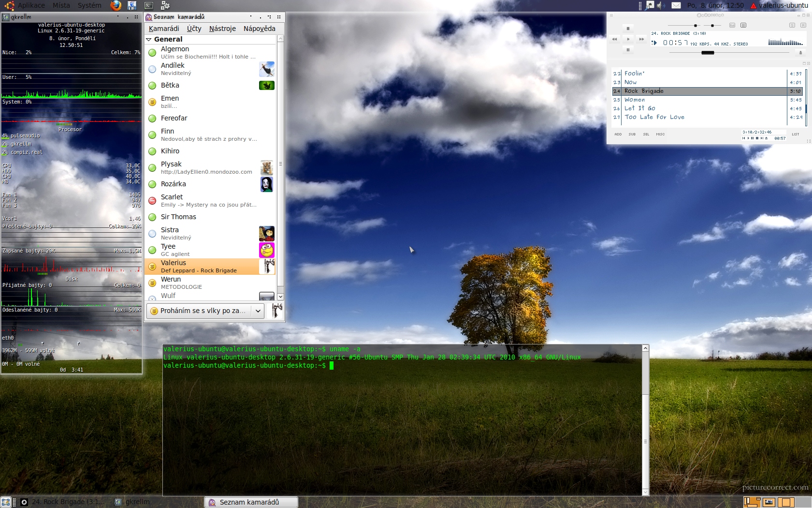This screenshot has width=812, height=508.
Task: Open the Účty menu
Action: (194, 29)
